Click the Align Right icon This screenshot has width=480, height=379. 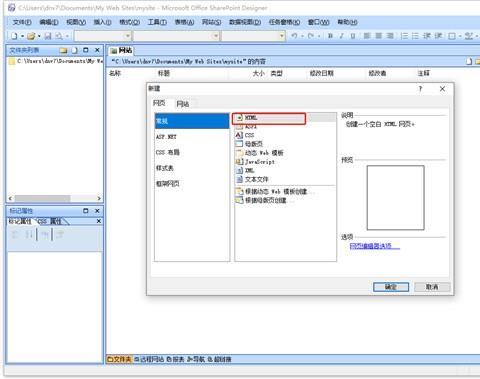point(390,36)
